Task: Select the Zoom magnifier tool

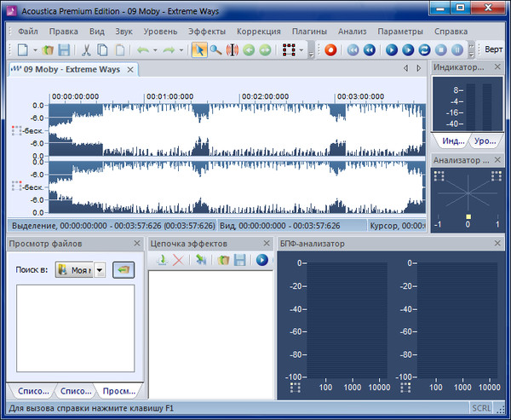Action: [216, 50]
